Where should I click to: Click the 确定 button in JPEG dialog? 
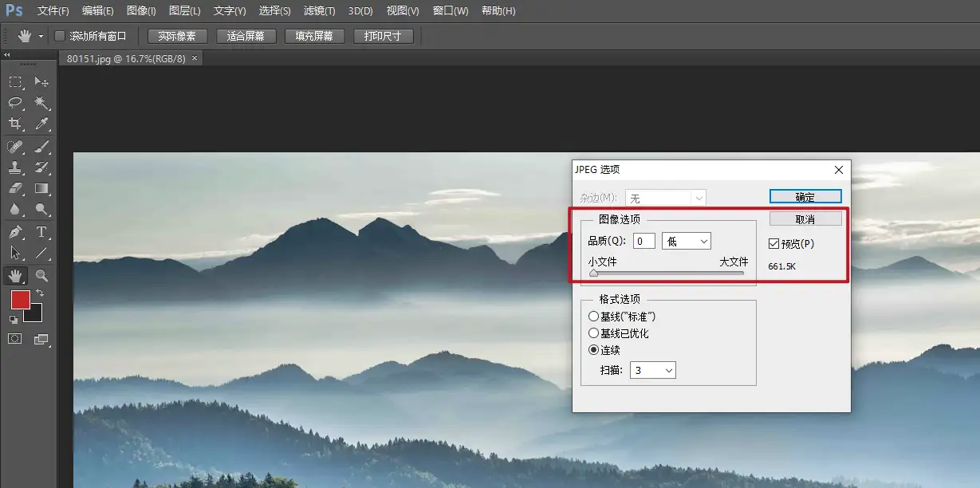[805, 197]
